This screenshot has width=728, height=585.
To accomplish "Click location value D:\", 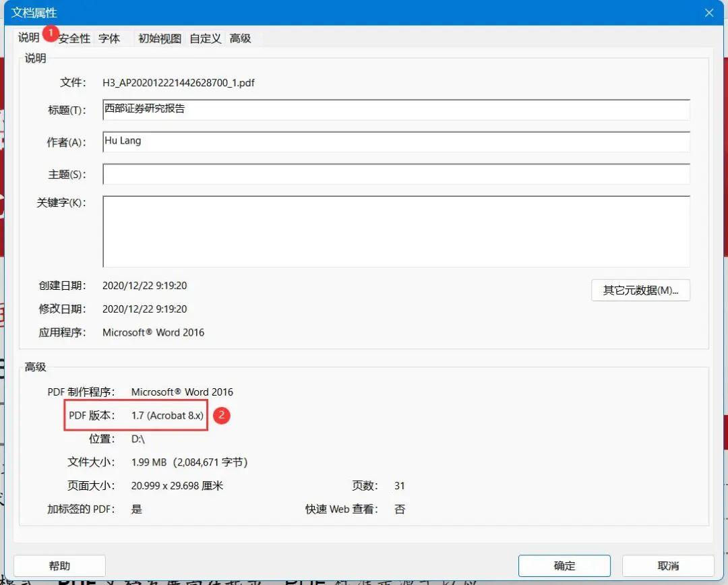I will pyautogui.click(x=138, y=439).
